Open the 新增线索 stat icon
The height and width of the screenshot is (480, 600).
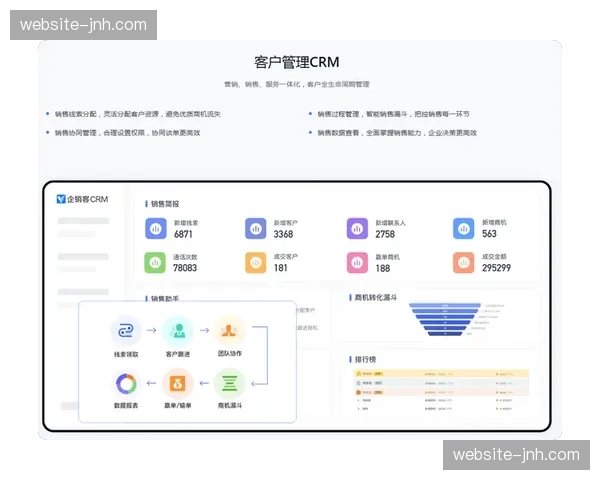(156, 229)
